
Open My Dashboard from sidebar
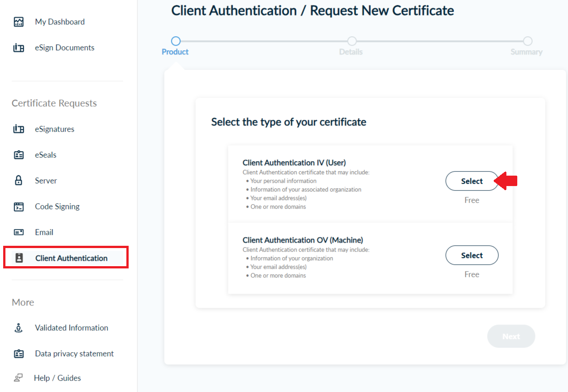60,22
